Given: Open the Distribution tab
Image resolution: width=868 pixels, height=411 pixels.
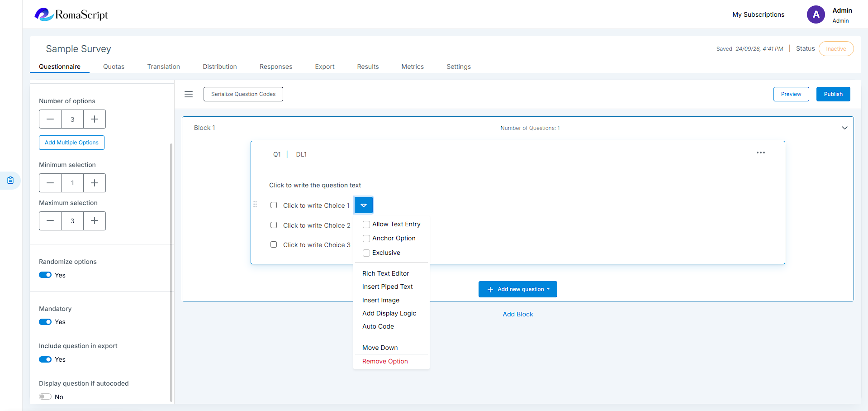Looking at the screenshot, I should click(220, 67).
